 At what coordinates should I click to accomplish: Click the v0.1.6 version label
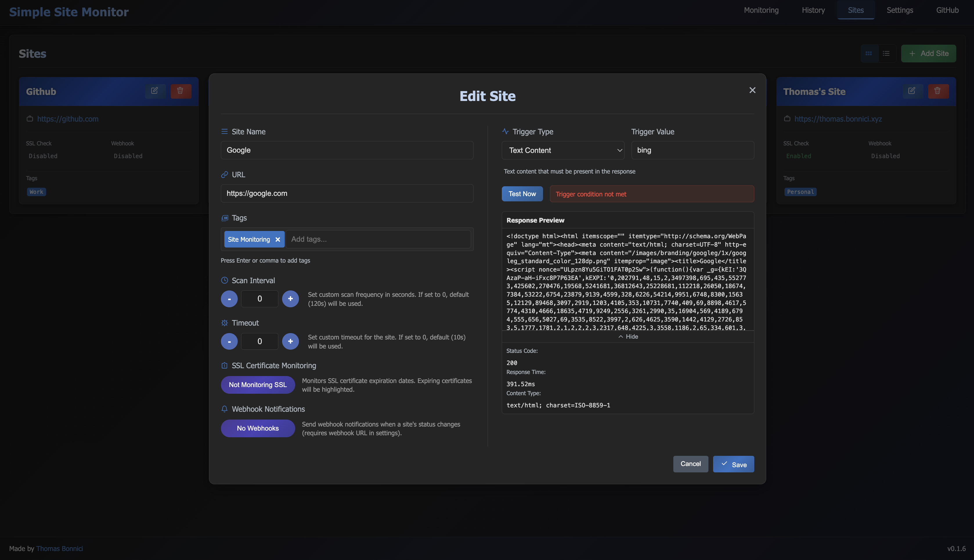coord(956,549)
